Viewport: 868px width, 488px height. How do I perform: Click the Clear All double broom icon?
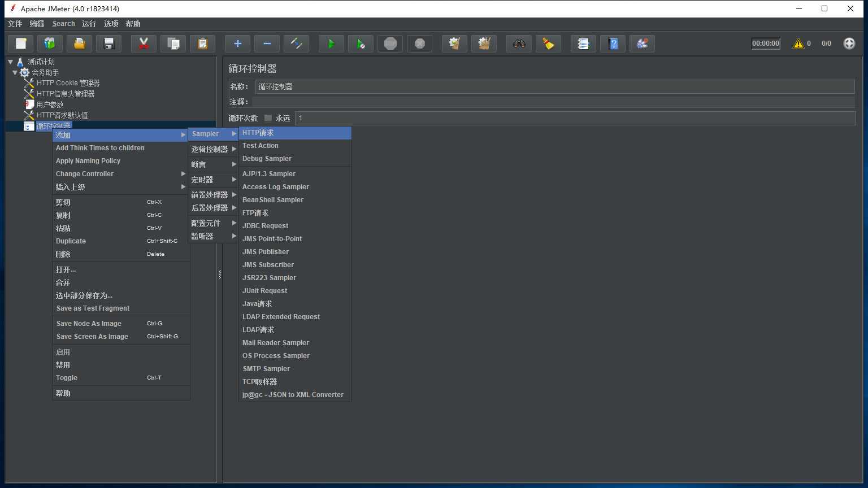point(484,43)
